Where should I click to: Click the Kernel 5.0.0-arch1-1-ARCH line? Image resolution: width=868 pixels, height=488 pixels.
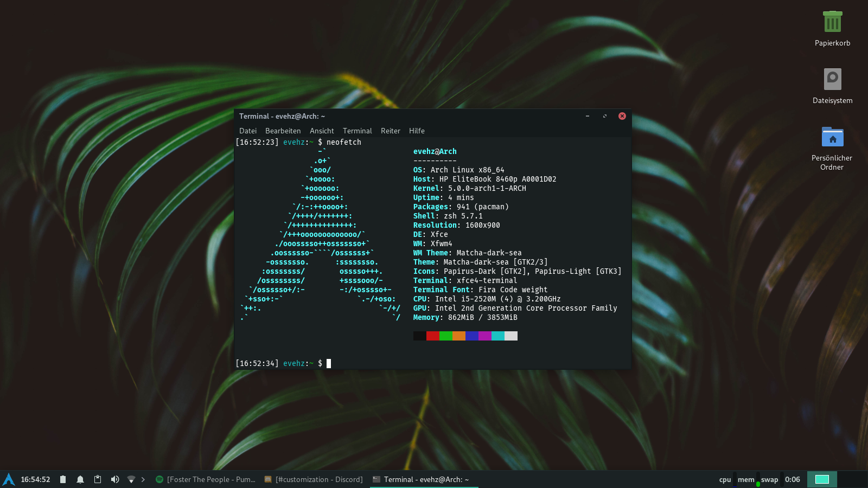click(470, 188)
